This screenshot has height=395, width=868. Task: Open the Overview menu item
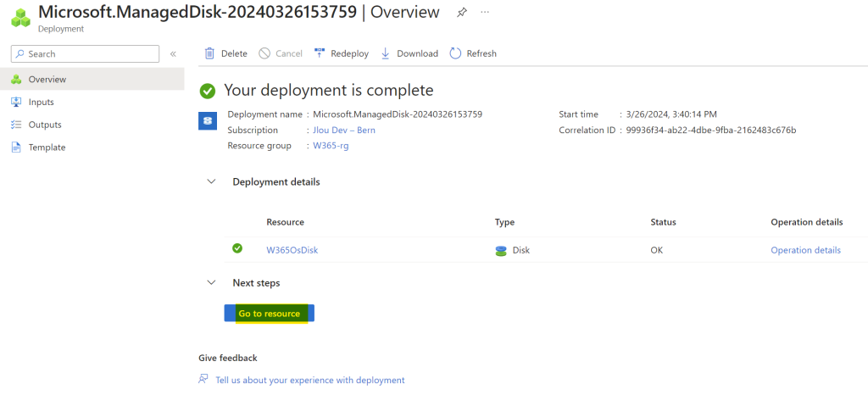92,79
